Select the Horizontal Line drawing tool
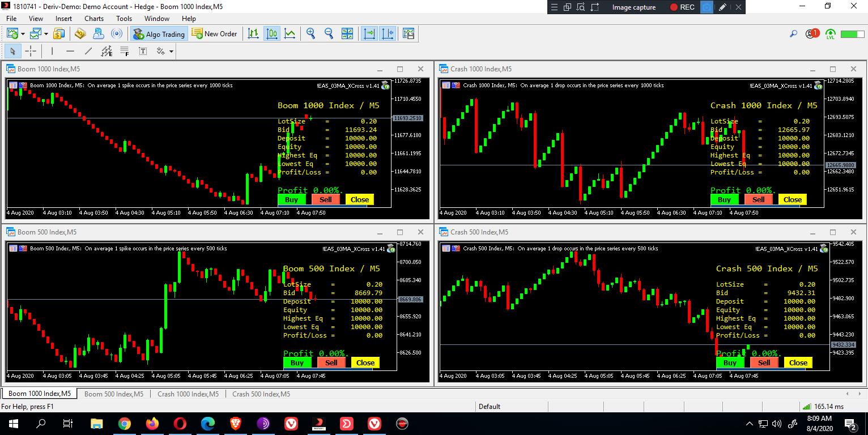Viewport: 868px width, 435px height. 70,51
